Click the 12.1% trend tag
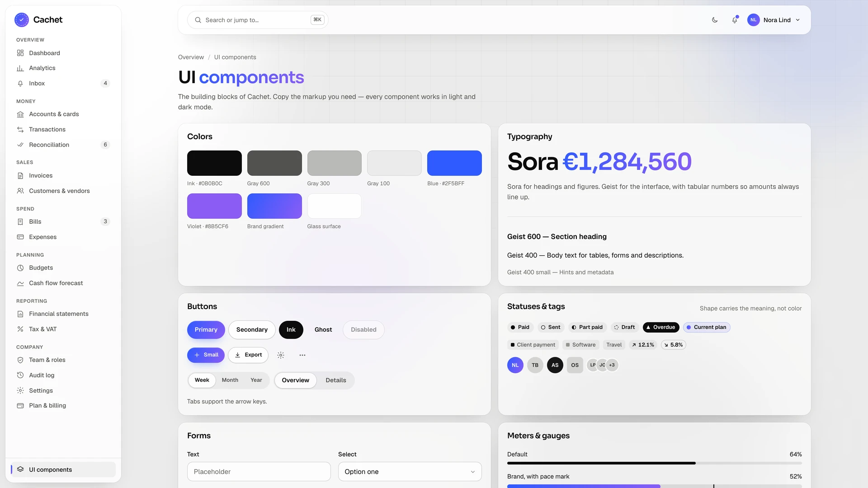Image resolution: width=868 pixels, height=488 pixels. 643,345
